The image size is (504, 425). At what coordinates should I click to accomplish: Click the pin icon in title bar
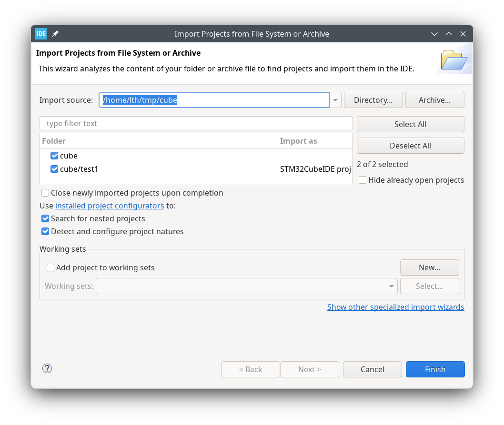(55, 34)
